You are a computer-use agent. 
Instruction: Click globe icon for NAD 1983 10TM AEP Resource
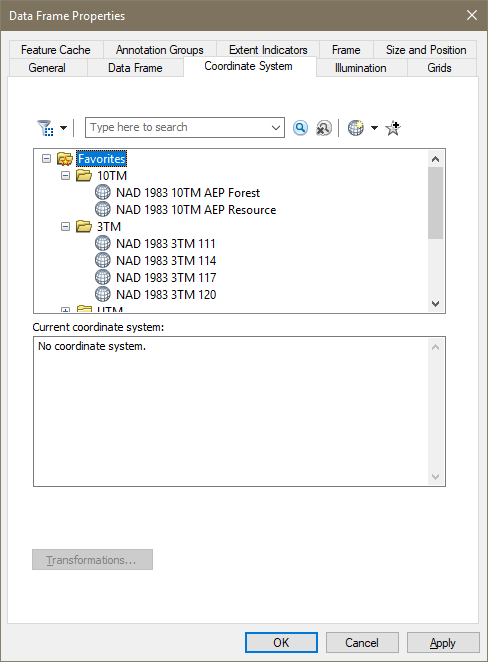(x=103, y=209)
